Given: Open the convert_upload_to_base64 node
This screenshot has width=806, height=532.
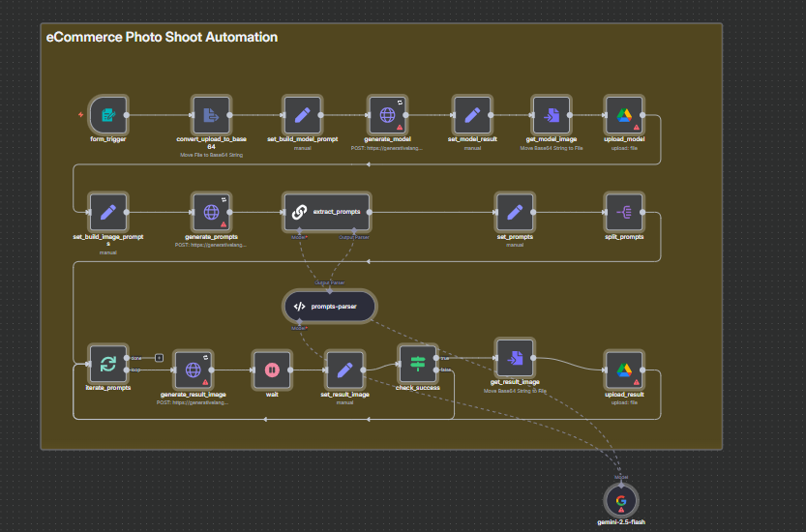Looking at the screenshot, I should tap(211, 115).
